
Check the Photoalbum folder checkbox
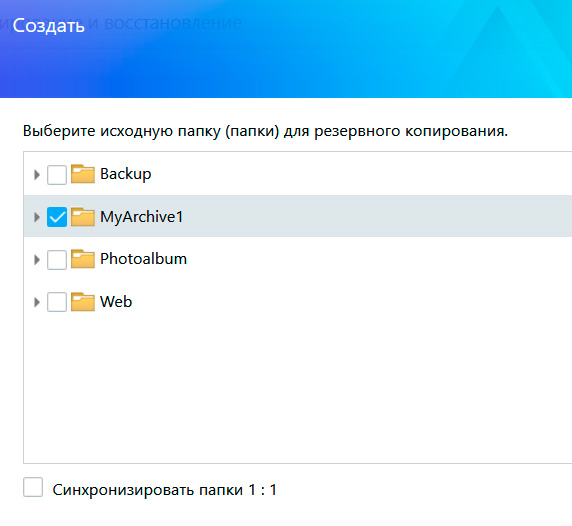coord(57,260)
